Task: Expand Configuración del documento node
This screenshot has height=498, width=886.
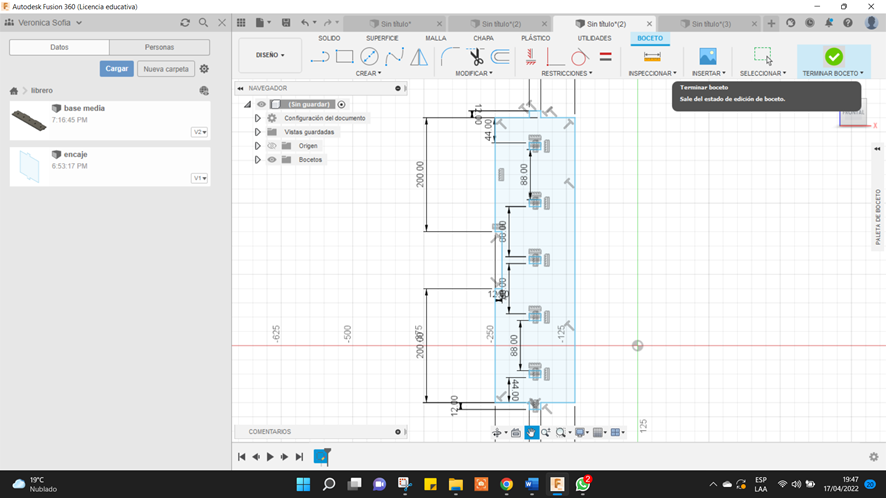Action: (x=258, y=118)
